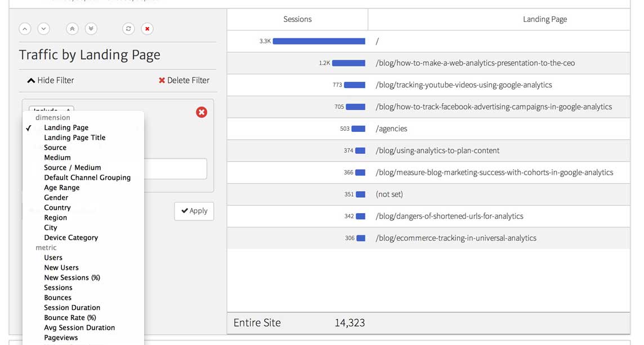Image resolution: width=644 pixels, height=345 pixels.
Task: Select Source / Medium dimension option
Action: tap(72, 167)
